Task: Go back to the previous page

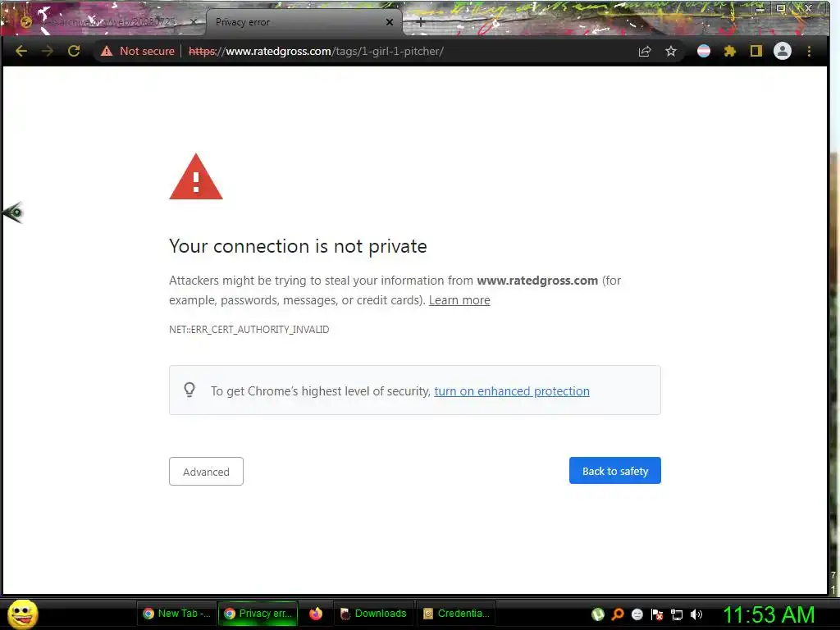Action: click(x=21, y=52)
